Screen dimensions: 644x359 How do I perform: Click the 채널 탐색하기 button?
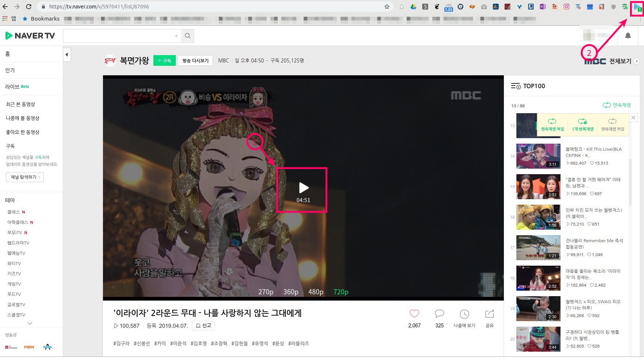(25, 177)
